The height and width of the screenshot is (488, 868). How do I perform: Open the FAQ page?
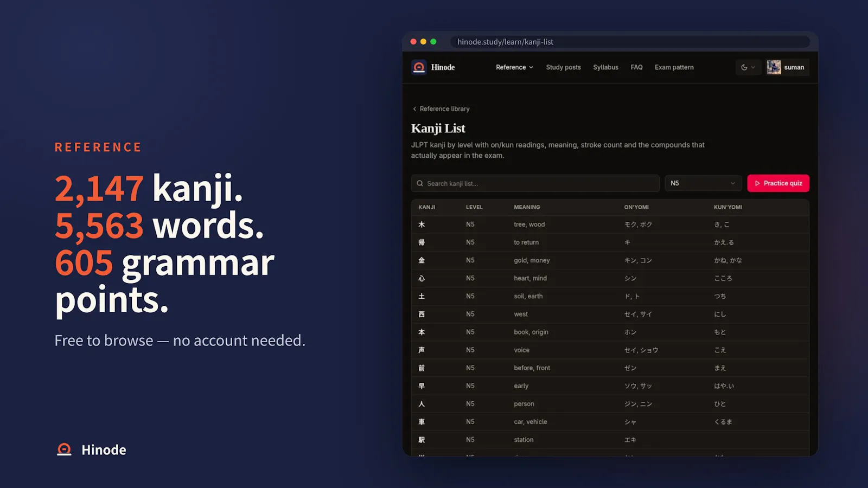(636, 67)
